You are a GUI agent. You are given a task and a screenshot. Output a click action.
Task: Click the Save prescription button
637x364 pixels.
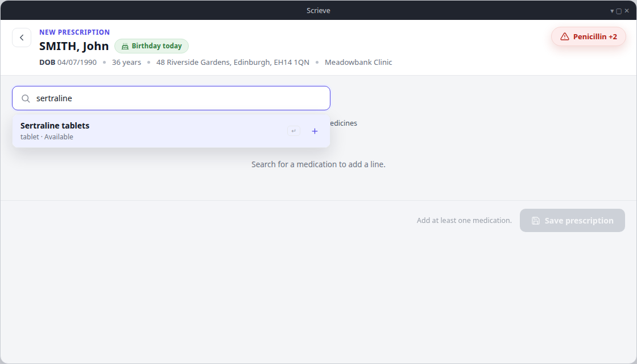tap(572, 221)
